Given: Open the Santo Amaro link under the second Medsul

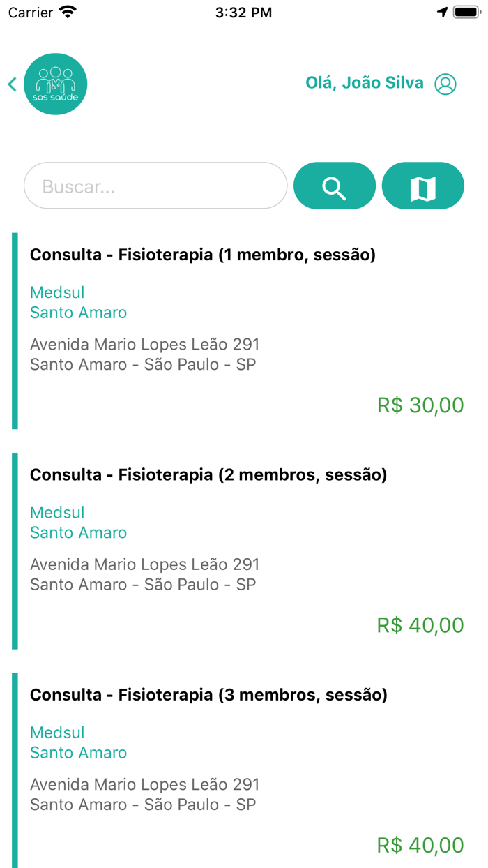Looking at the screenshot, I should [78, 532].
